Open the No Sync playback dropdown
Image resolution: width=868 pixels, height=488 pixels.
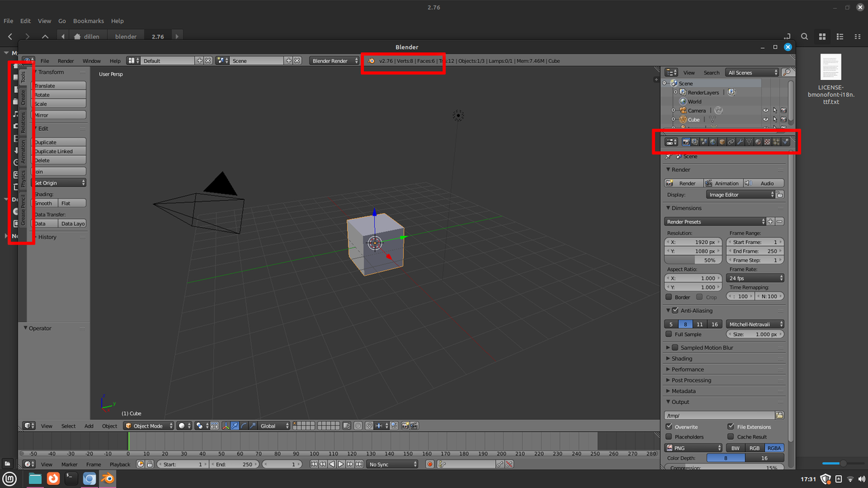(393, 464)
